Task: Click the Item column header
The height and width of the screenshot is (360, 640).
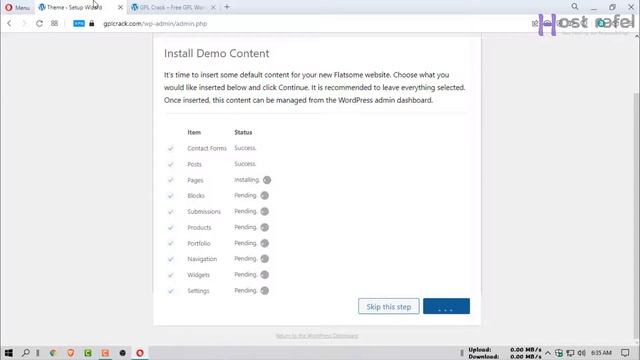Action: pos(194,132)
